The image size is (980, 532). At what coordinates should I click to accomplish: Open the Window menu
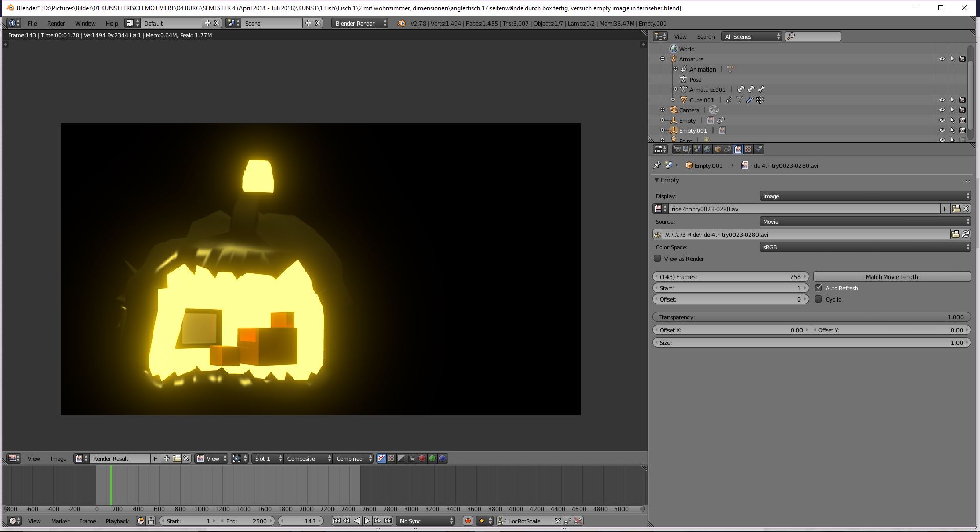click(85, 23)
